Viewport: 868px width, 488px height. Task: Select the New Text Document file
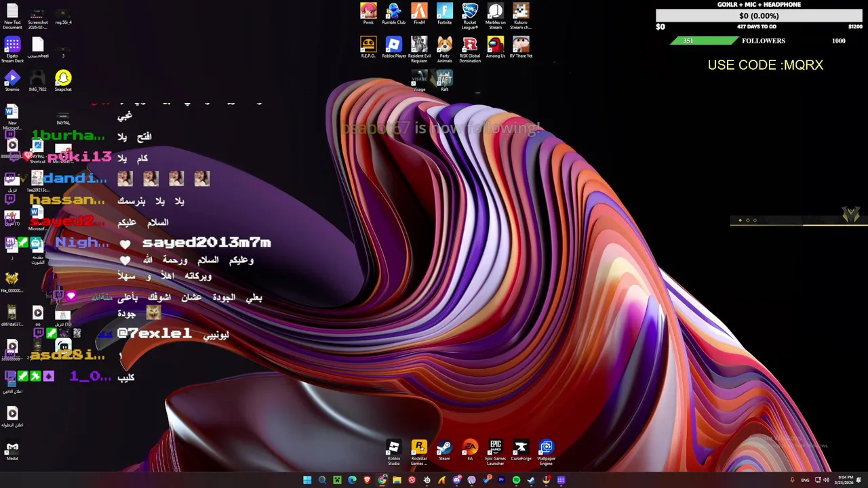[12, 16]
